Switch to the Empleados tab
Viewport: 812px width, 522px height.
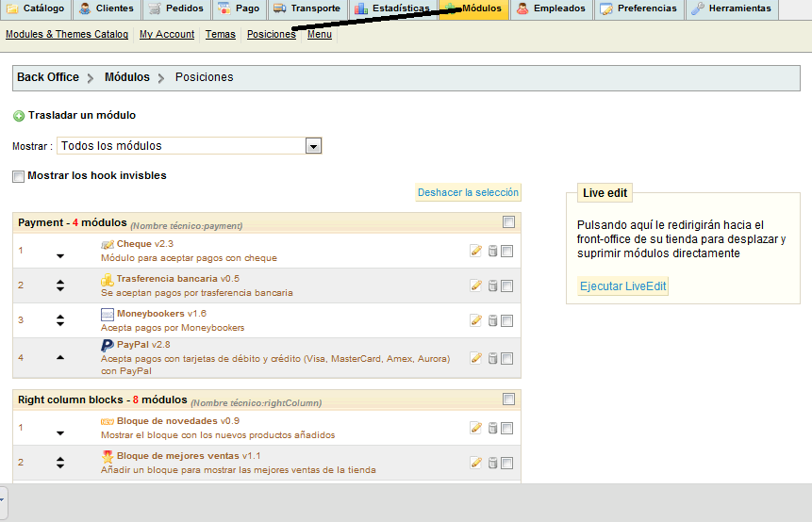(552, 8)
